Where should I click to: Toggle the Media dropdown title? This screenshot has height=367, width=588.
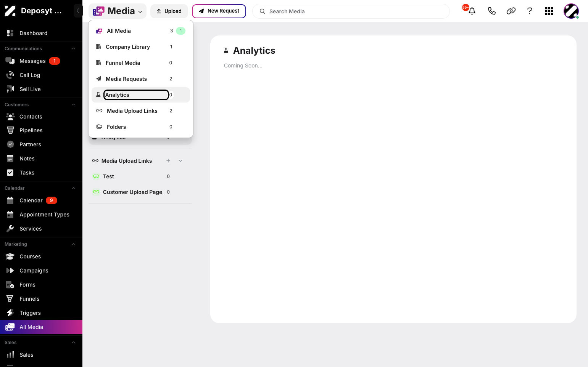click(x=118, y=11)
